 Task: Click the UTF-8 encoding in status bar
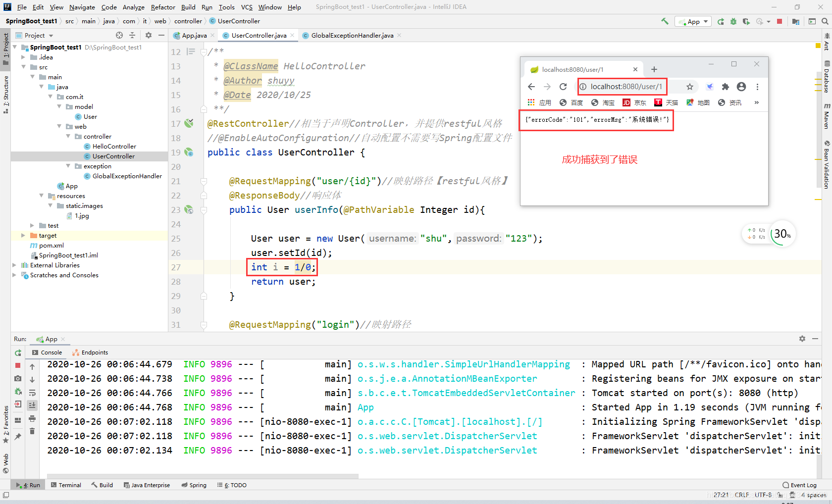coord(763,495)
